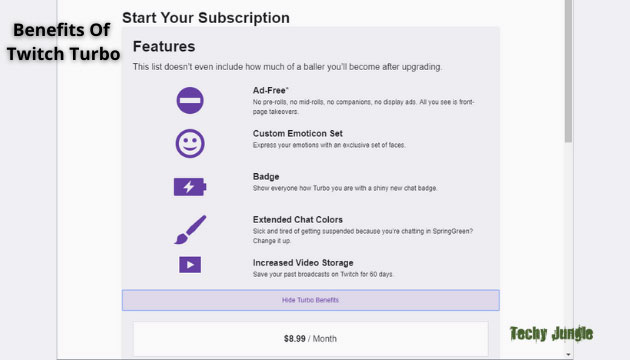630x360 pixels.
Task: Click the Custom Emoticon Set heading
Action: (x=298, y=133)
